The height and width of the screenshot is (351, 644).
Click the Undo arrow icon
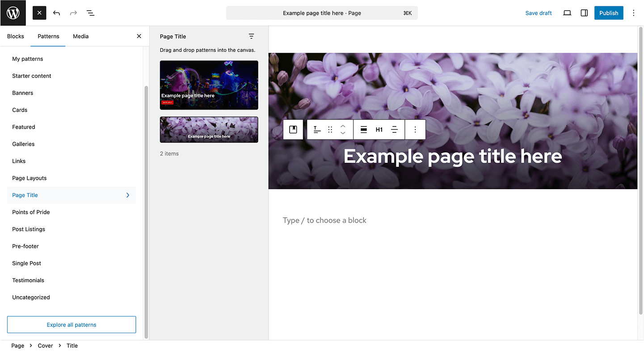click(56, 13)
